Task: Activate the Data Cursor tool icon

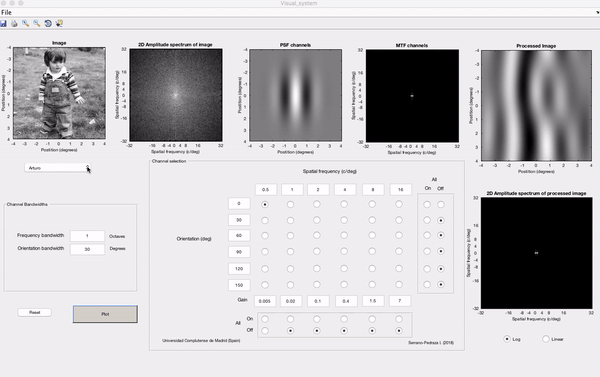Action: pos(59,24)
